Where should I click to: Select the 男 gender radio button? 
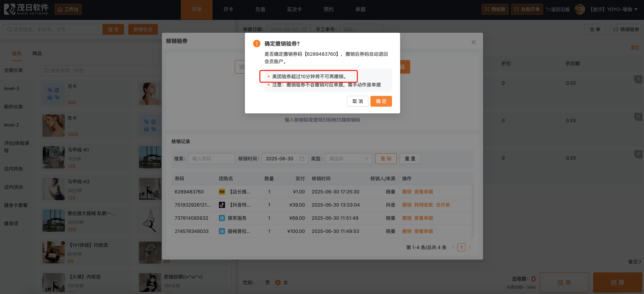pos(260,283)
